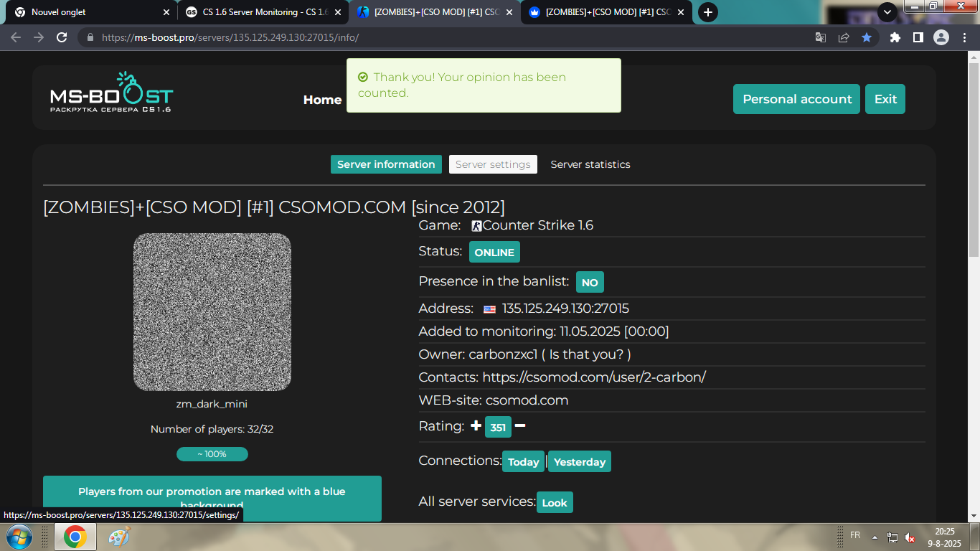Click the muted volume icon in system tray
The height and width of the screenshot is (551, 980).
click(910, 537)
